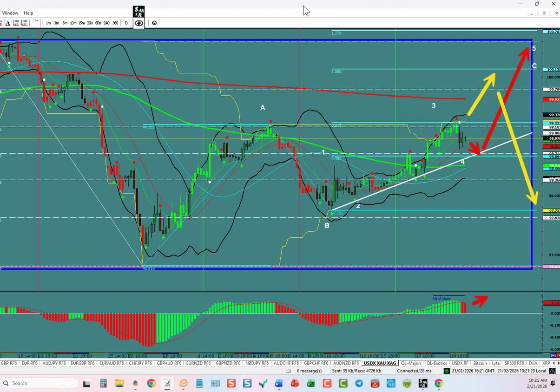This screenshot has width=560, height=392.
Task: Click the clock icon in the toolbar
Action: coord(154,23)
